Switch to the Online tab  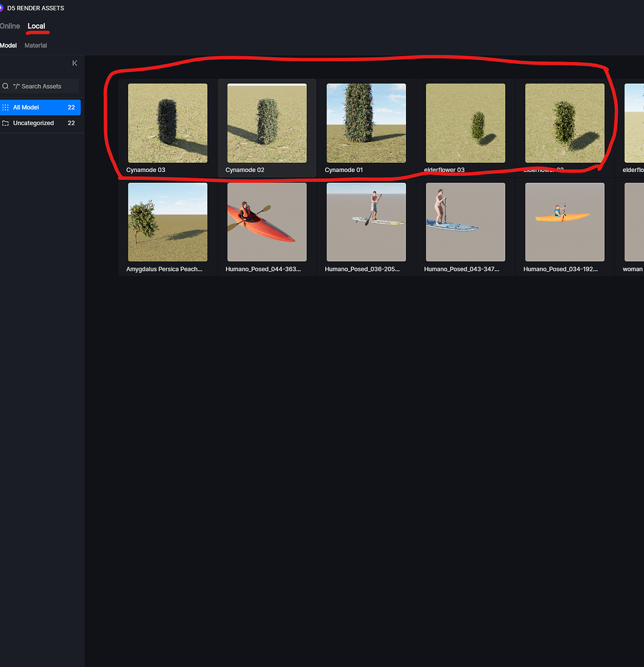[10, 26]
